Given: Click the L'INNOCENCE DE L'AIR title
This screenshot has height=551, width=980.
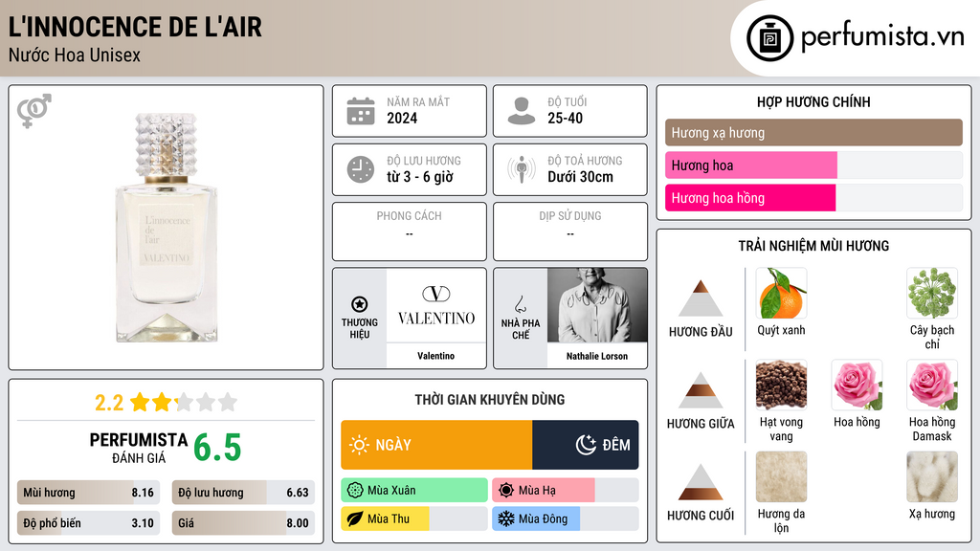Looking at the screenshot, I should click(135, 27).
